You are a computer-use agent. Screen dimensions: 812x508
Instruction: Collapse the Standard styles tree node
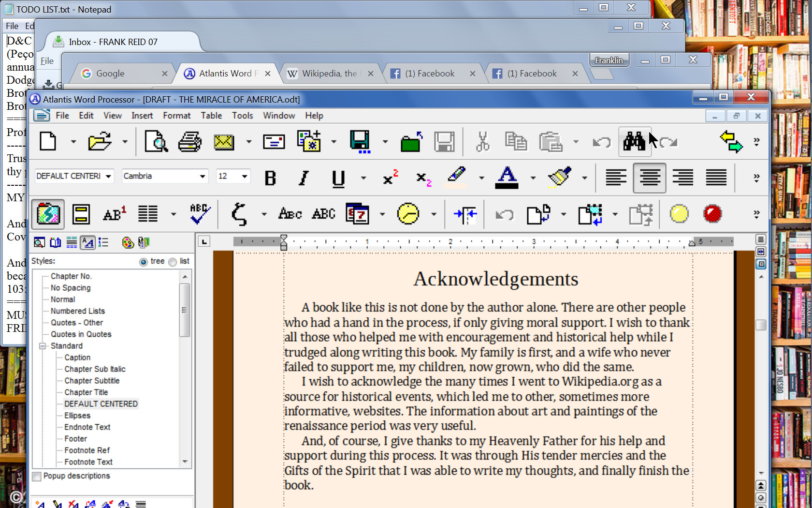pyautogui.click(x=43, y=345)
